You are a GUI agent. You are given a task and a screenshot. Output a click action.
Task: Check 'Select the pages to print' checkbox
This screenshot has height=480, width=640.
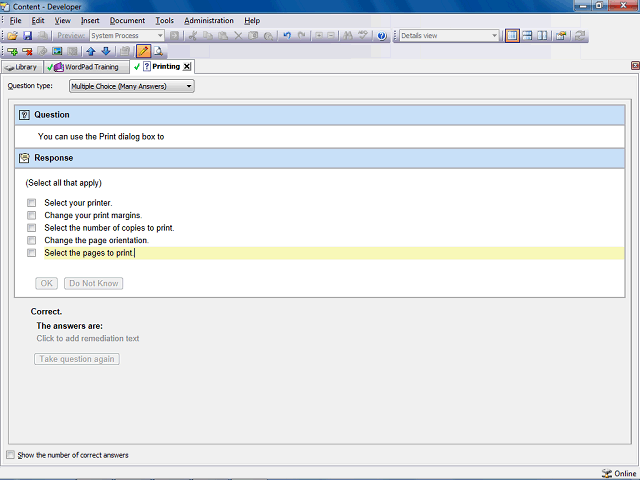point(31,253)
